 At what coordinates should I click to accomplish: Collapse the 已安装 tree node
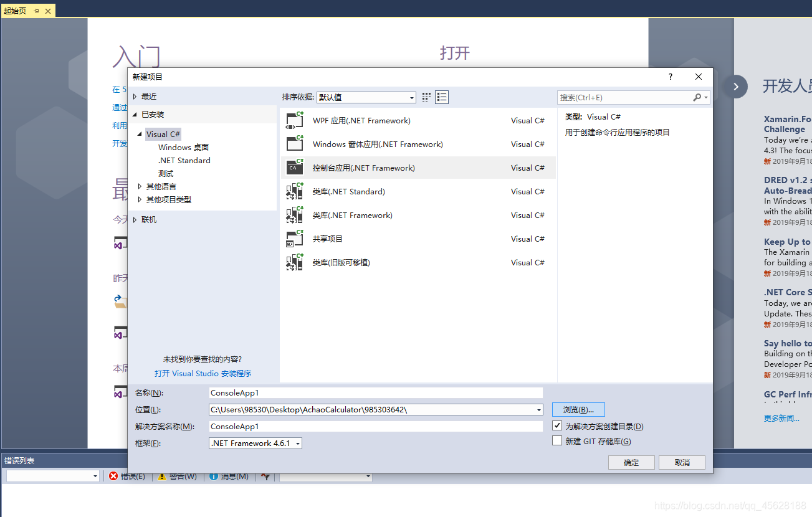coord(135,115)
